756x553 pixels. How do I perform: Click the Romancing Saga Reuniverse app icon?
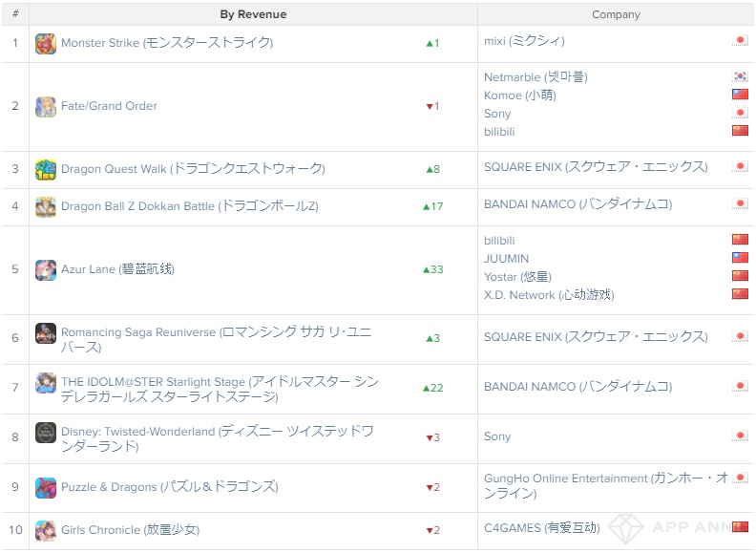[x=45, y=333]
